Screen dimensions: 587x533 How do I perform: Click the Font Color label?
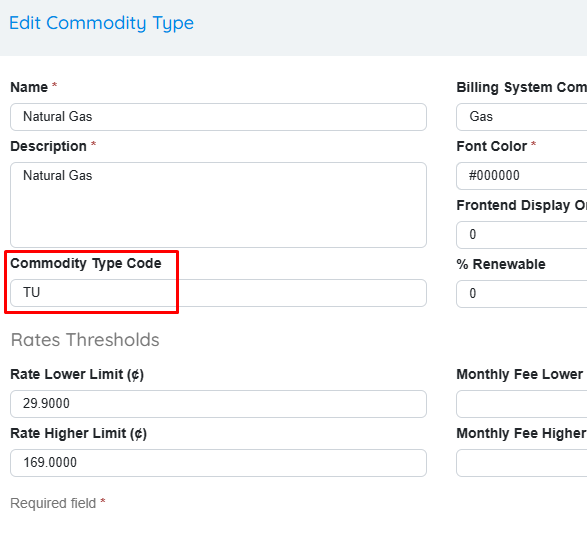(x=492, y=146)
